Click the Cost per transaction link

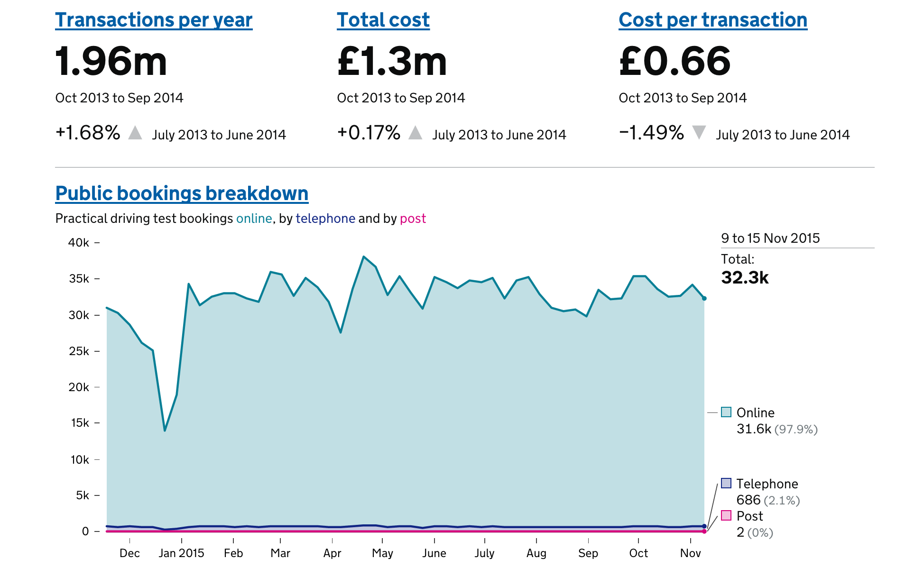pos(712,20)
